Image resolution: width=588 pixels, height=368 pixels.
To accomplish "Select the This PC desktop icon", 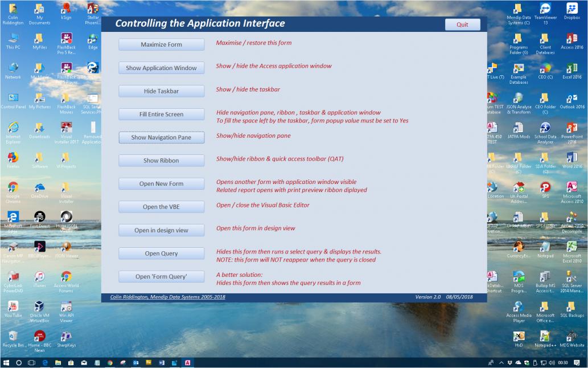I will click(x=13, y=41).
